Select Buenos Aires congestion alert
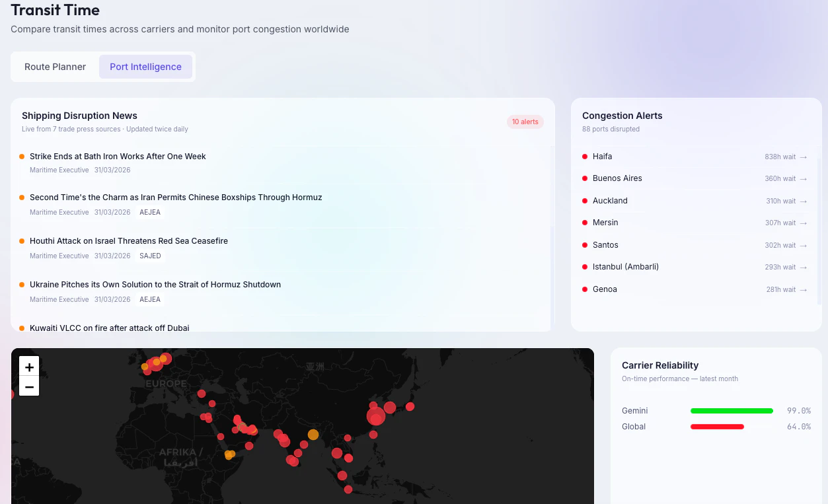This screenshot has height=504, width=828. point(695,178)
